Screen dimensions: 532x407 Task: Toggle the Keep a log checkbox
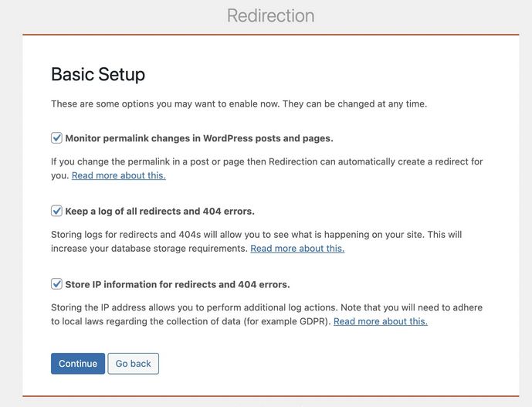56,211
